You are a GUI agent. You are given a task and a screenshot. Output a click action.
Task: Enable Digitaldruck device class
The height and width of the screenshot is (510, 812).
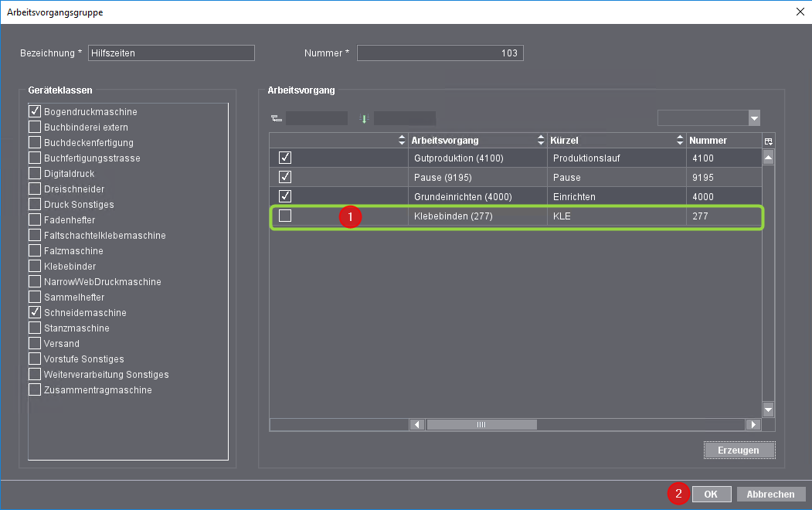[x=35, y=173]
